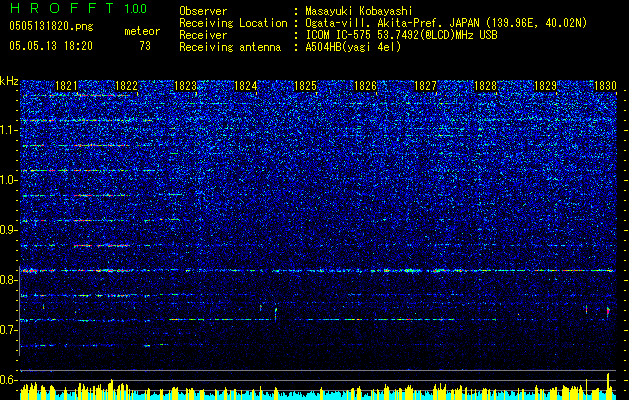This screenshot has width=629, height=400.
Task: Click observer name Masayuki Kobayashi
Action: 358,11
